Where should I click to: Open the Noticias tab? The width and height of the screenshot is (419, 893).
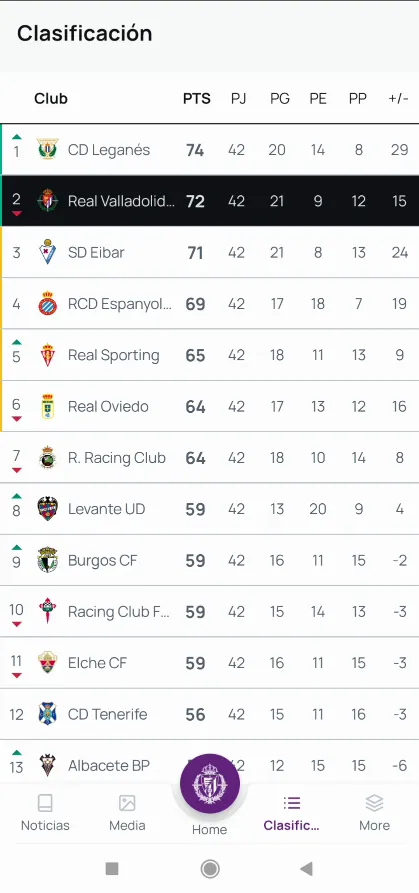[x=45, y=813]
